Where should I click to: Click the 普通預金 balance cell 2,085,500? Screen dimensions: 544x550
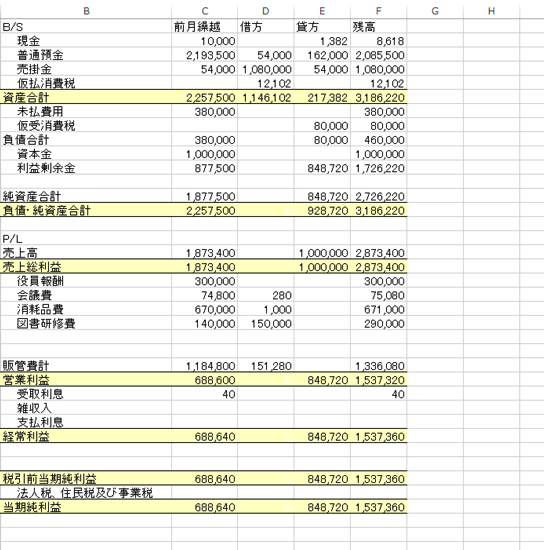tap(378, 55)
